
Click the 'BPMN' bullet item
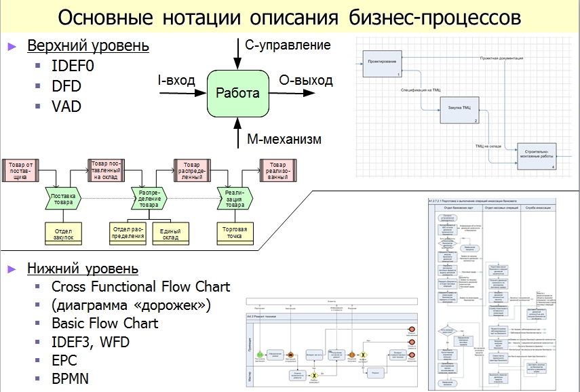click(71, 378)
